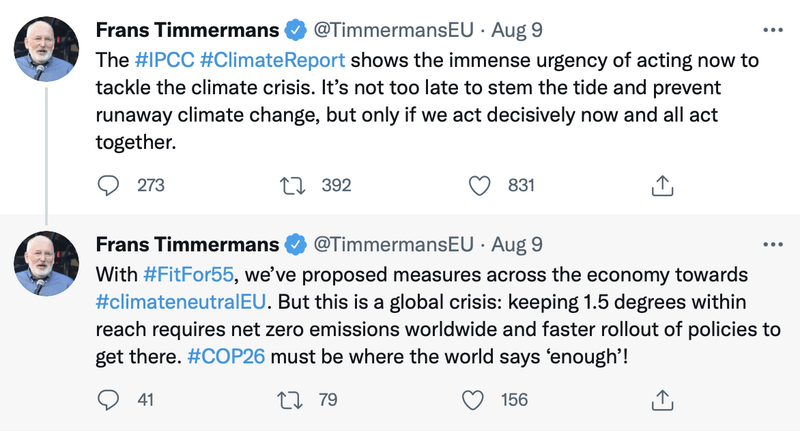Open Frans Timmermans avatar on first tweet

point(46,49)
